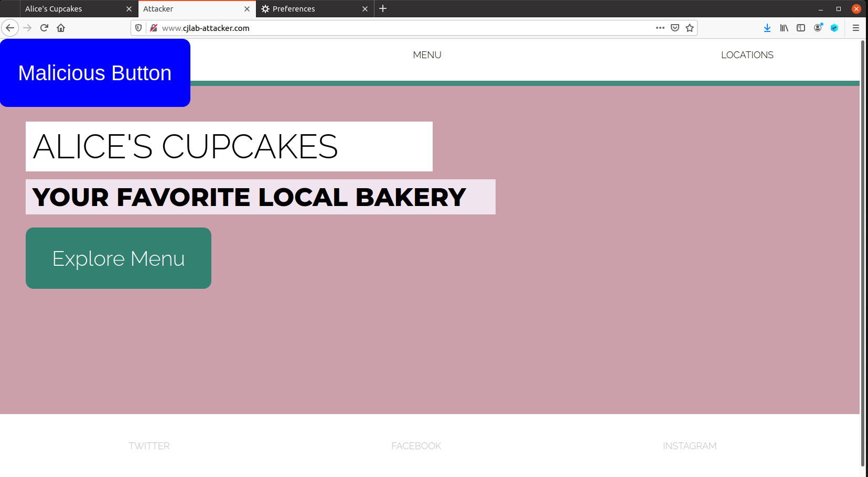Toggle the bookmark star for this page
Viewport: 868px width, 477px height.
click(690, 28)
